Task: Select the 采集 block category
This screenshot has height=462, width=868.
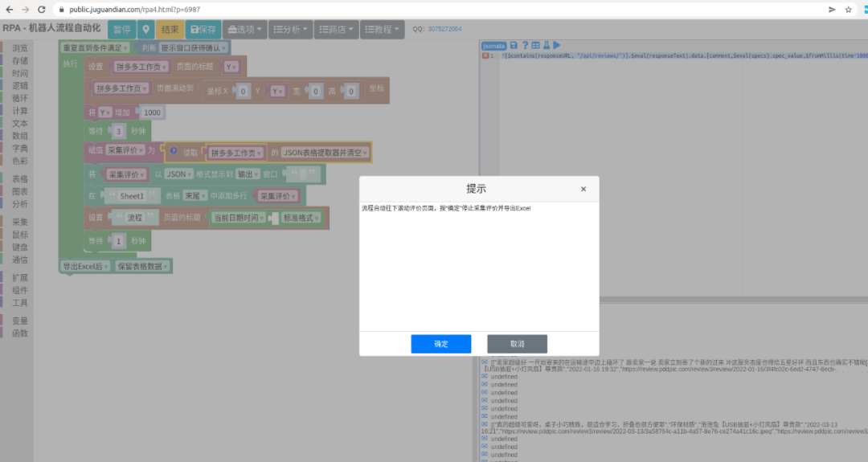Action: click(x=20, y=222)
